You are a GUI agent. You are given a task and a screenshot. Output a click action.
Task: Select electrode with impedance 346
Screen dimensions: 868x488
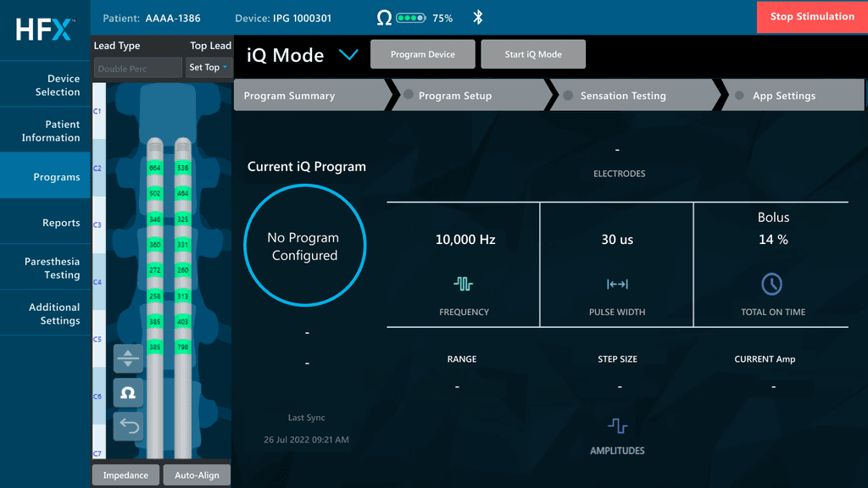point(155,219)
